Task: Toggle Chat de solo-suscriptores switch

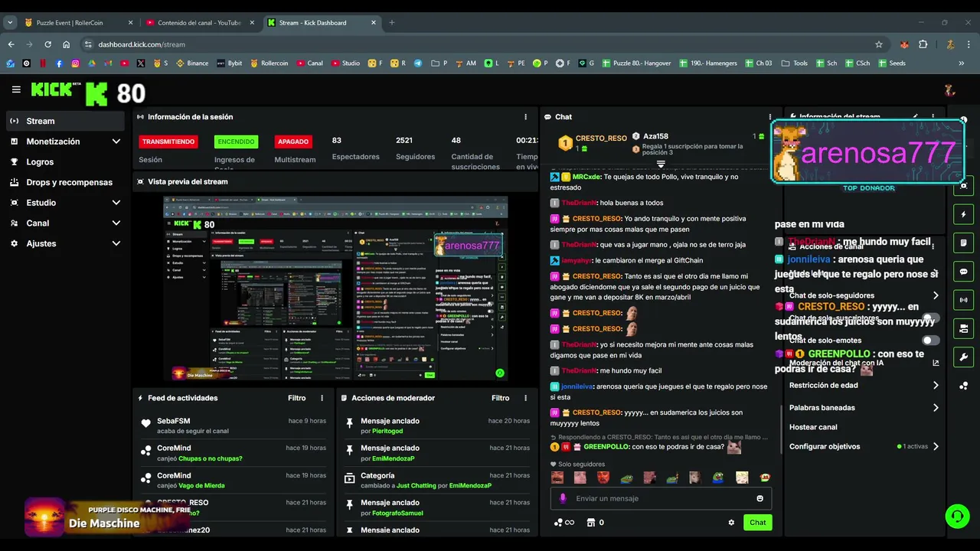Action: 930,318
